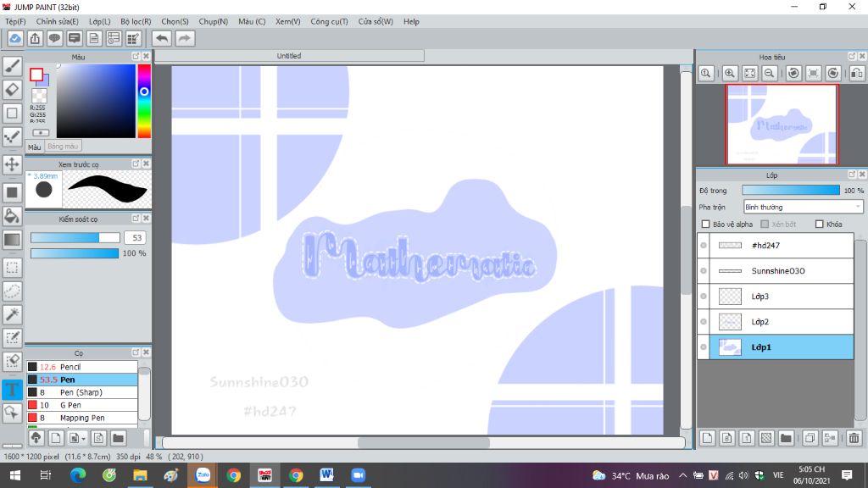Select the Dot tool with pencil icon

(12, 136)
